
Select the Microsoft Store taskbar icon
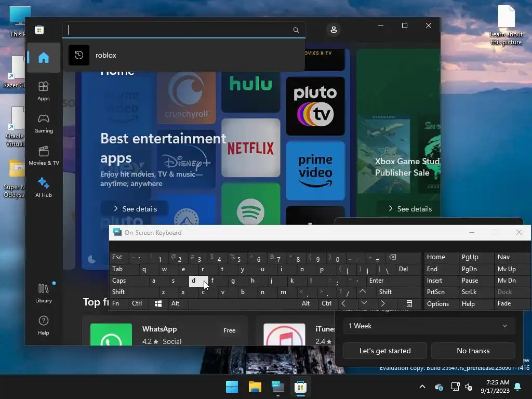(300, 387)
